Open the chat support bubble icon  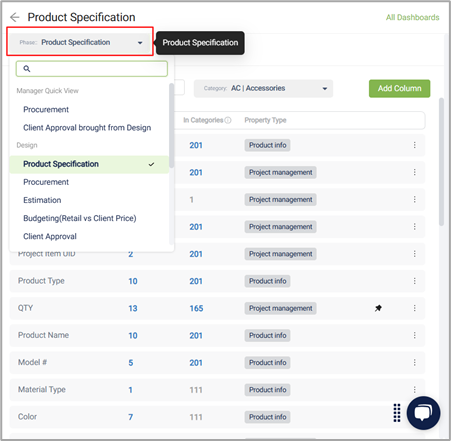tap(423, 413)
